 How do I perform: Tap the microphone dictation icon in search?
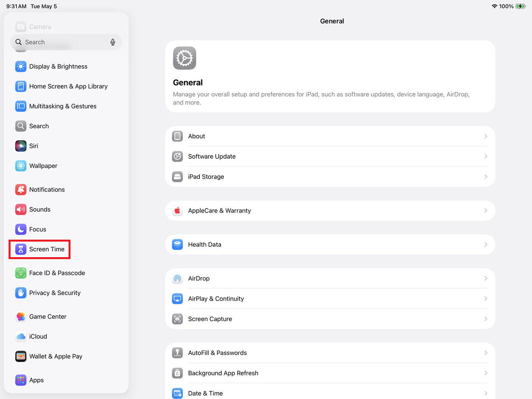113,42
